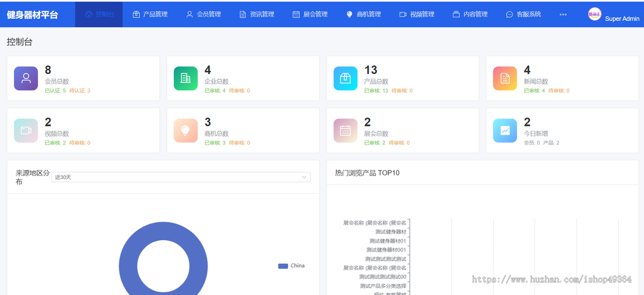Open the 商机管理 menu item
The width and height of the screenshot is (644, 295).
coord(363,14)
